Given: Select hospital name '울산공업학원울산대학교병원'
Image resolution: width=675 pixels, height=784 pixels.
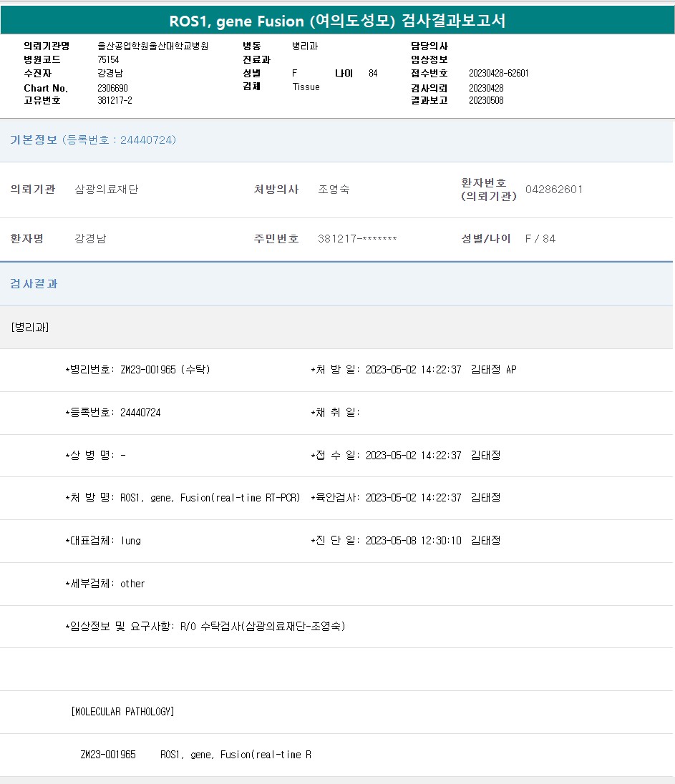Looking at the screenshot, I should 152,46.
